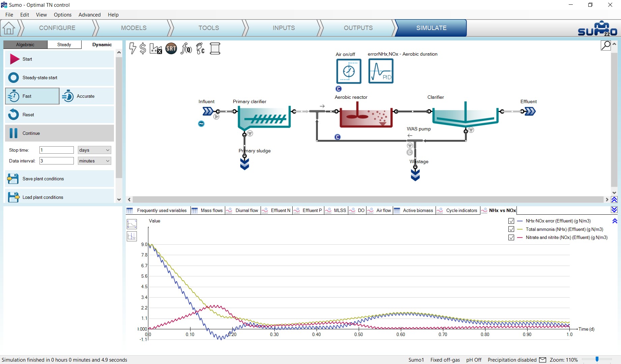Click Save plant conditions

click(59, 179)
